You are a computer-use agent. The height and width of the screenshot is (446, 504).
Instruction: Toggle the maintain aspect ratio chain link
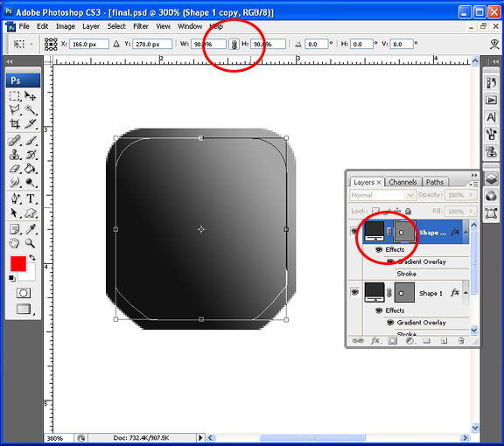coord(234,45)
